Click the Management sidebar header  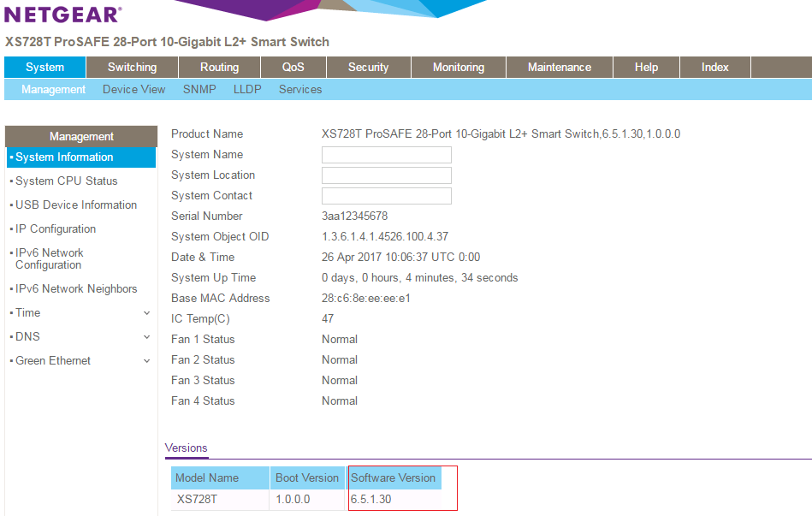[81, 136]
